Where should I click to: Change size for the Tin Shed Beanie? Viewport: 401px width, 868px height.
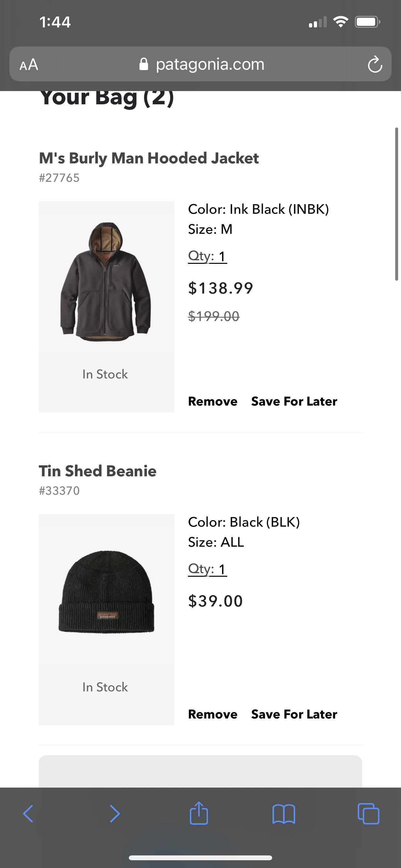[x=216, y=542]
